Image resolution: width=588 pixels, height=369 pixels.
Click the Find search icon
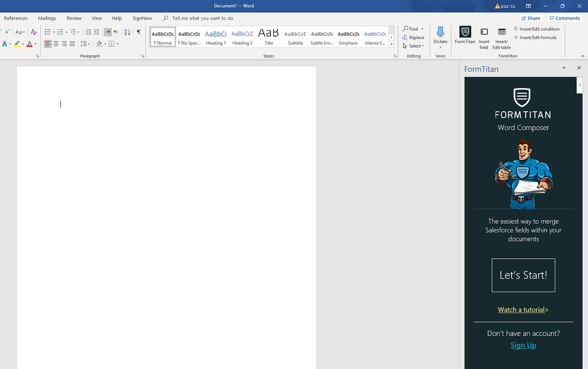(x=405, y=29)
